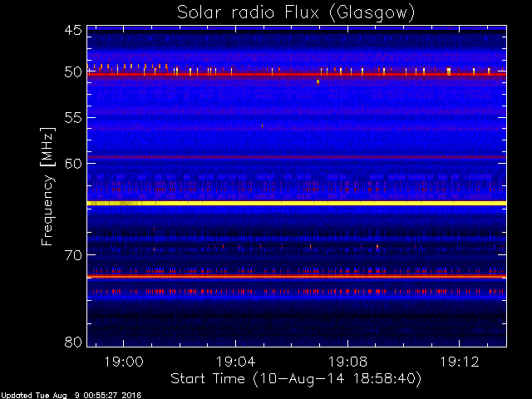Click the 19:00 time tick label
This screenshot has height=399, width=532.
(x=124, y=362)
